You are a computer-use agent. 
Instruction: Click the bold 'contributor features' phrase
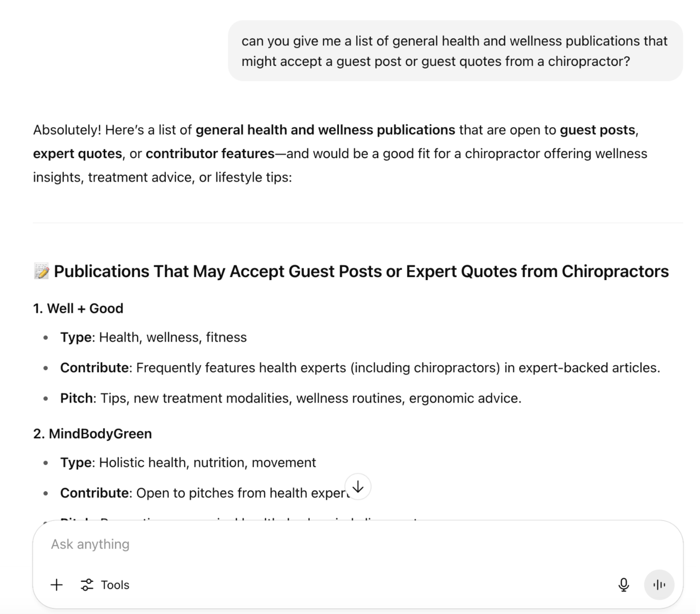pyautogui.click(x=210, y=153)
